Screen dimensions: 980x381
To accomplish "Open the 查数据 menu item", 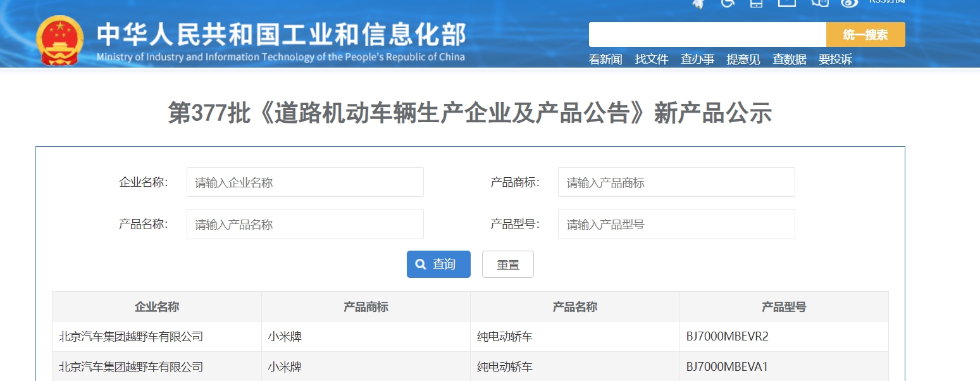I will (789, 59).
